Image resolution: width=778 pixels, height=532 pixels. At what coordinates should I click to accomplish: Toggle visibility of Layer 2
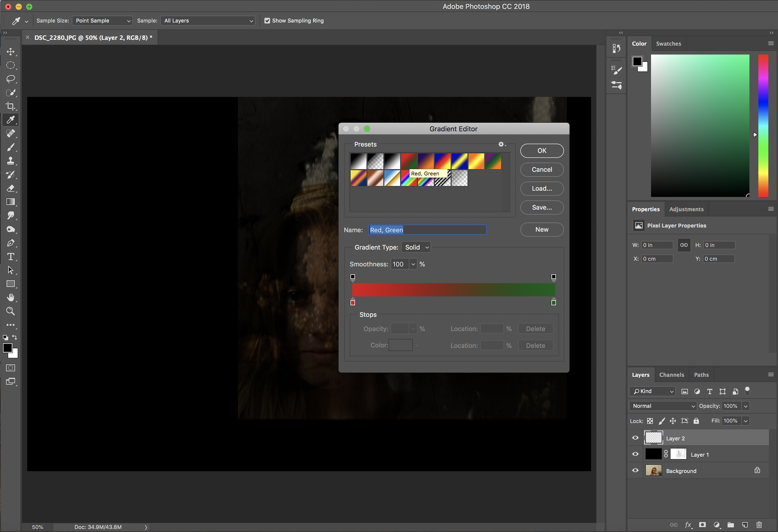pyautogui.click(x=635, y=438)
